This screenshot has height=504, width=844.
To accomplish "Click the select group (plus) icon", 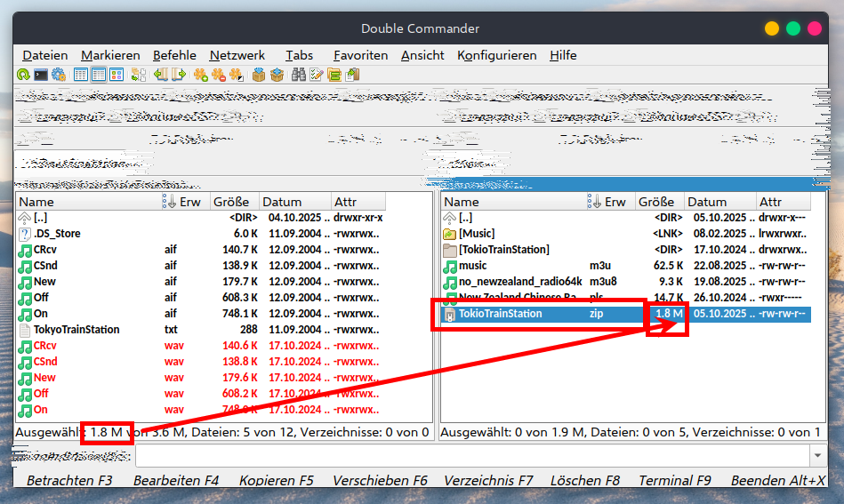I will tap(201, 75).
